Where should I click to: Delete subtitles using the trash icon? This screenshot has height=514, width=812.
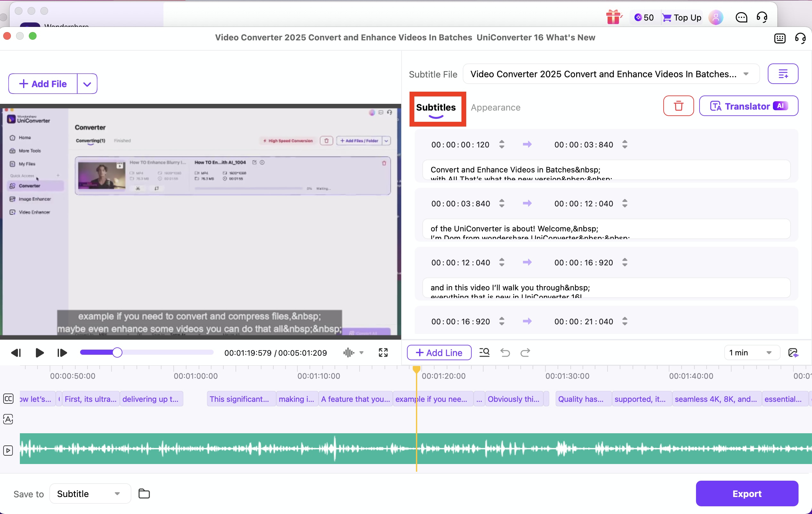678,106
